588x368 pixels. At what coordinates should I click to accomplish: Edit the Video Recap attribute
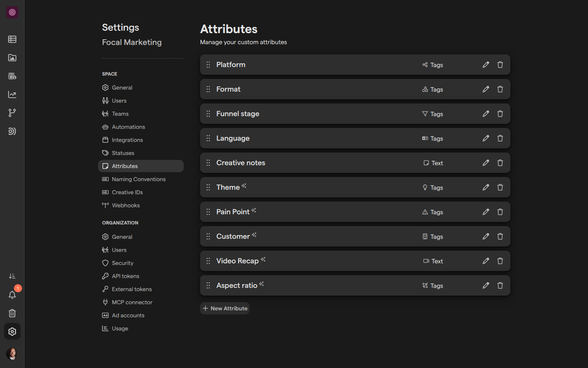486,261
